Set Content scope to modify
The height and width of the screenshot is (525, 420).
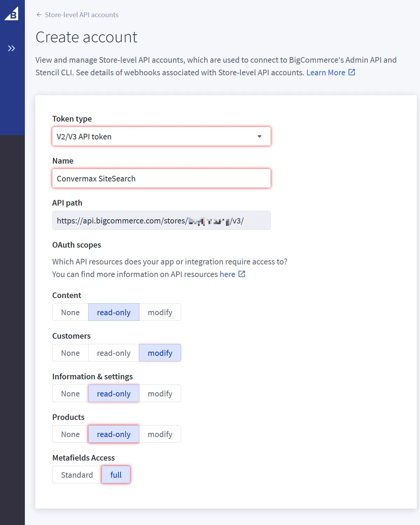click(x=160, y=312)
